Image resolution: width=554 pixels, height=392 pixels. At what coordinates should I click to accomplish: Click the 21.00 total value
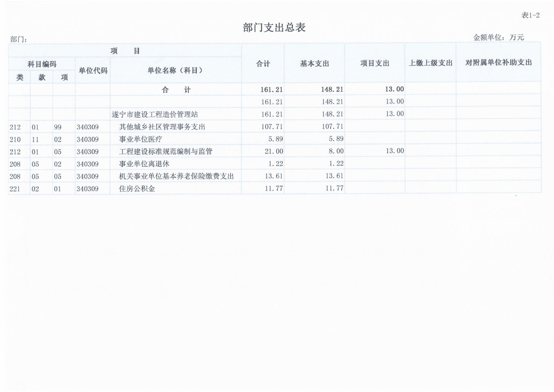click(272, 152)
